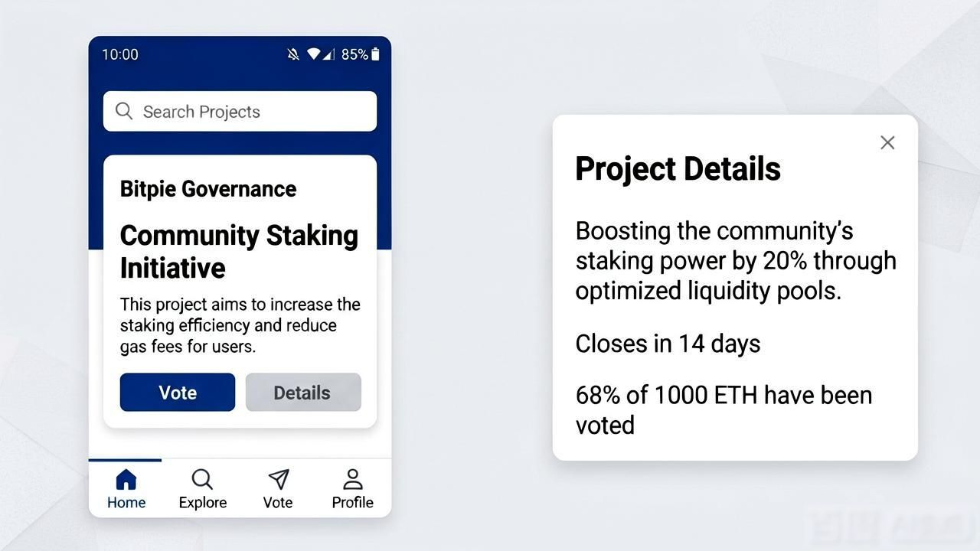
Task: Click the 'Closes in 14 days' text
Action: 668,344
